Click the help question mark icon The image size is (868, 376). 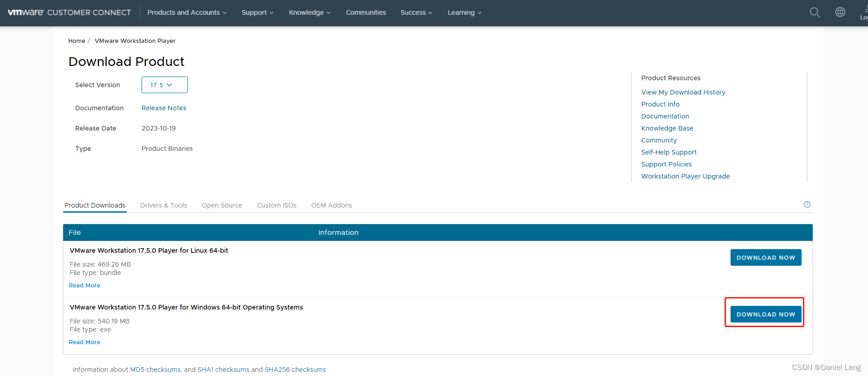point(807,204)
